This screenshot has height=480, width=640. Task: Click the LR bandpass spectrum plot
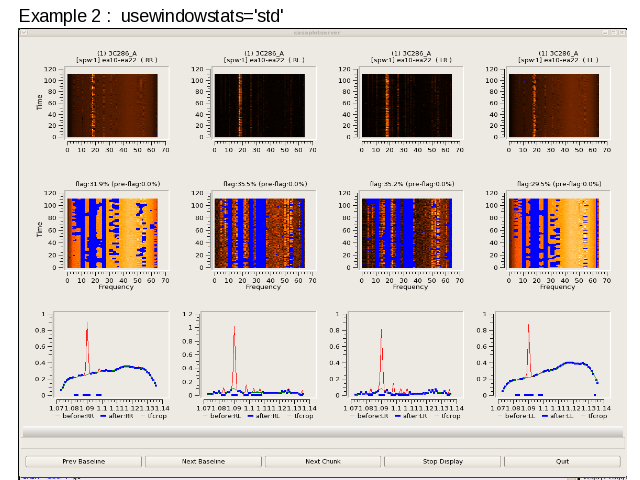[x=405, y=354]
